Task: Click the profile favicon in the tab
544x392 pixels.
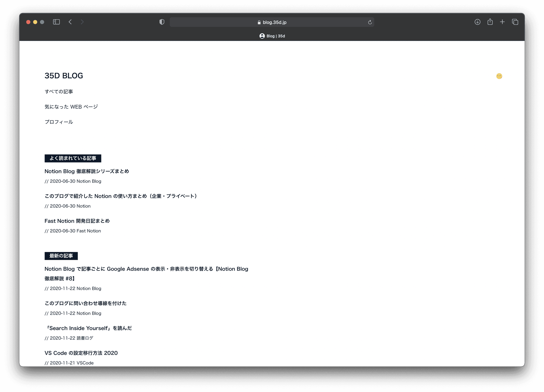Action: coord(262,36)
